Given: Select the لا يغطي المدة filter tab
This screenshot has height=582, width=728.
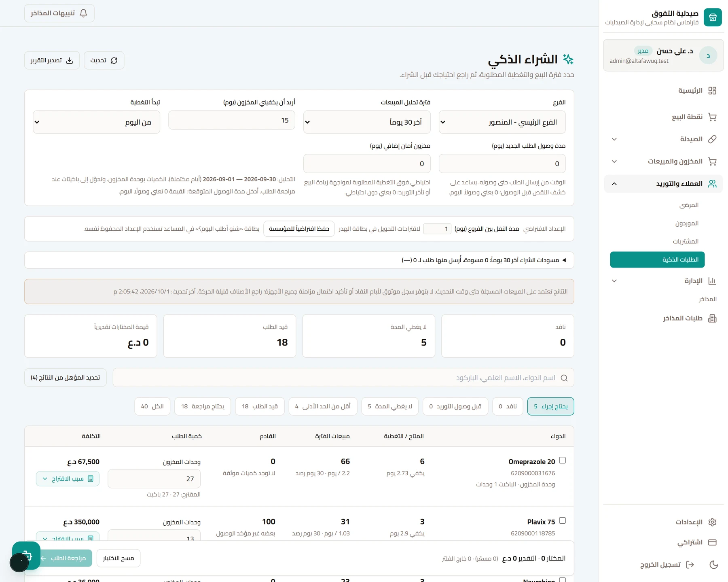Looking at the screenshot, I should [390, 406].
